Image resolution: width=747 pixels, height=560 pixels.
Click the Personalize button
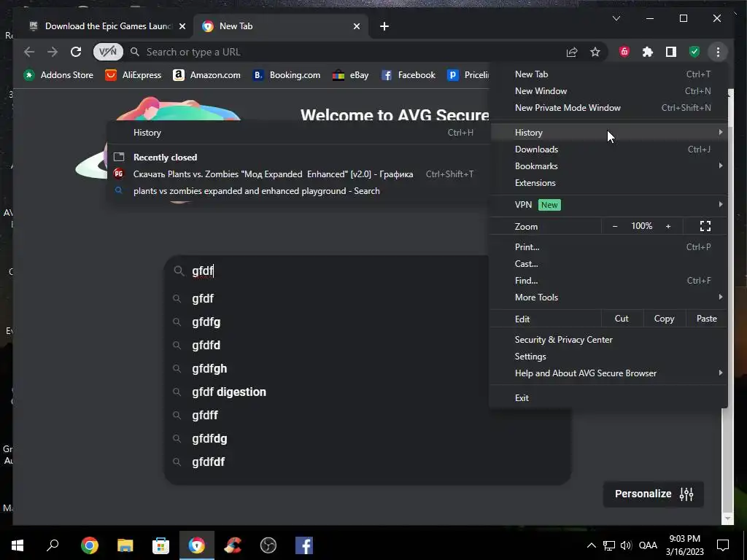[x=653, y=494]
